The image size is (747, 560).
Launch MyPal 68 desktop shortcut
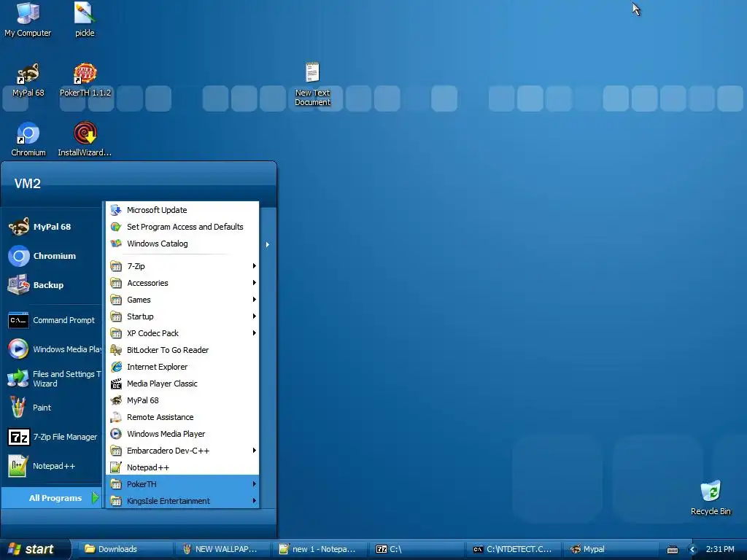[28, 79]
